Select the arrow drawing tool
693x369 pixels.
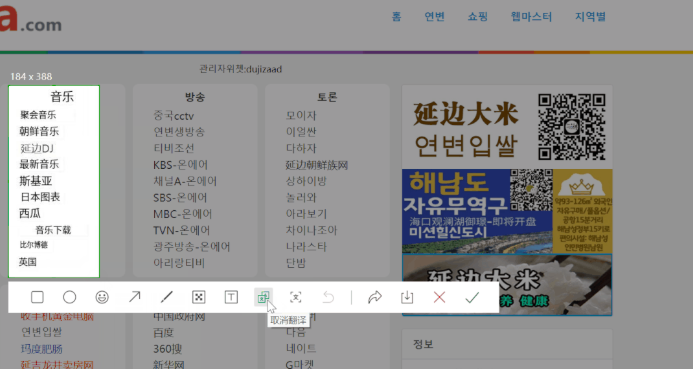pyautogui.click(x=134, y=297)
